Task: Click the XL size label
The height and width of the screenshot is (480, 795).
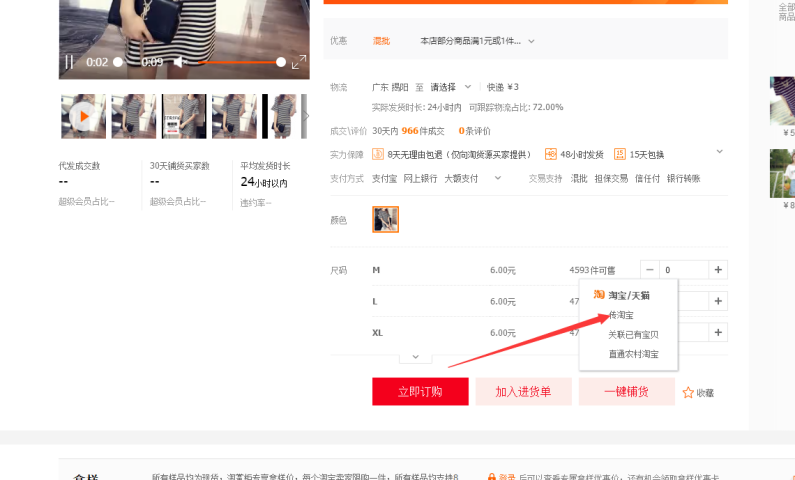Action: pyautogui.click(x=377, y=333)
